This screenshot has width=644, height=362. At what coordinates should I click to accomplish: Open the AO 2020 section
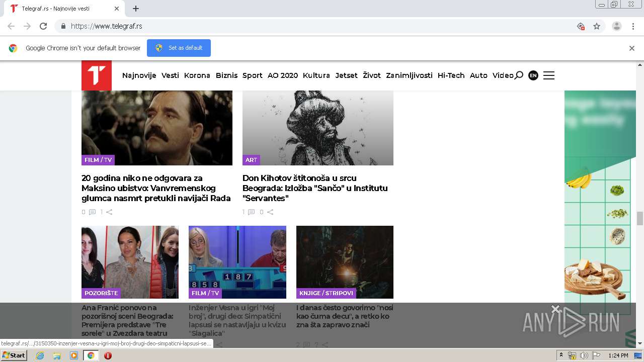(283, 75)
